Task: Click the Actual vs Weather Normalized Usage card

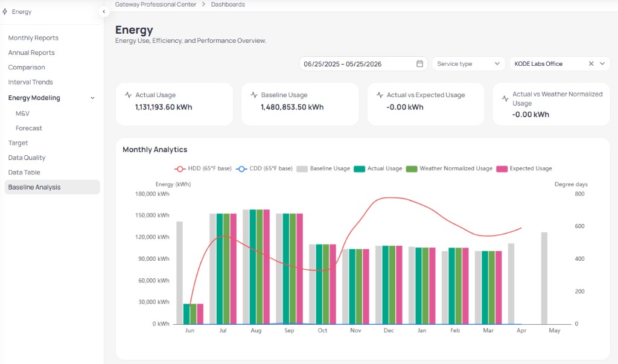Action: 551,104
